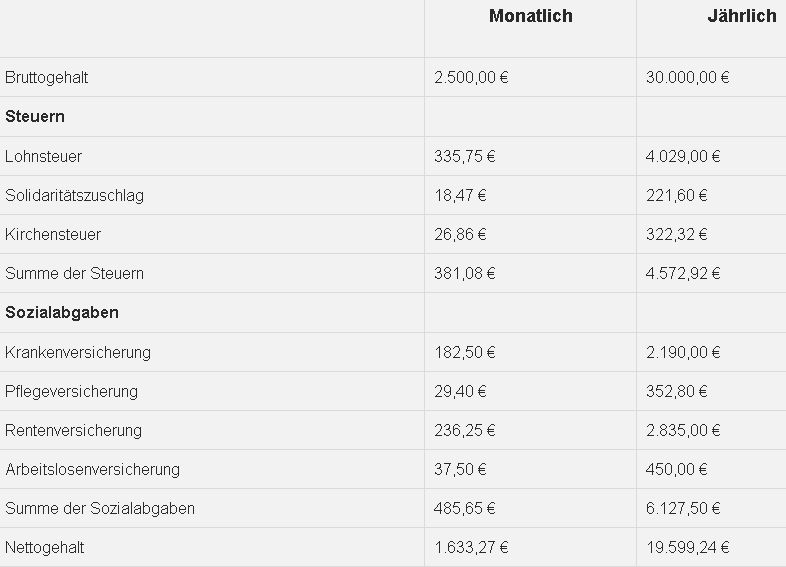Select the yearly Lohnsteuer amount 4.029,00 €
786x567 pixels.
point(683,156)
